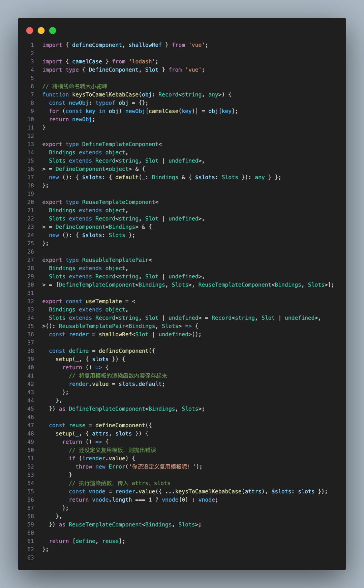This screenshot has width=364, height=588.
Task: Click 'vnode' declaration on line 55
Action: [97, 492]
